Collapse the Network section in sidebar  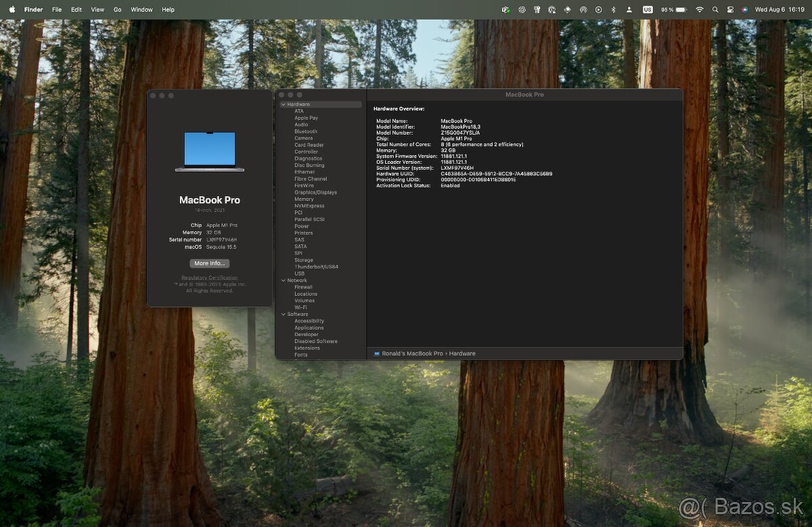coord(283,280)
